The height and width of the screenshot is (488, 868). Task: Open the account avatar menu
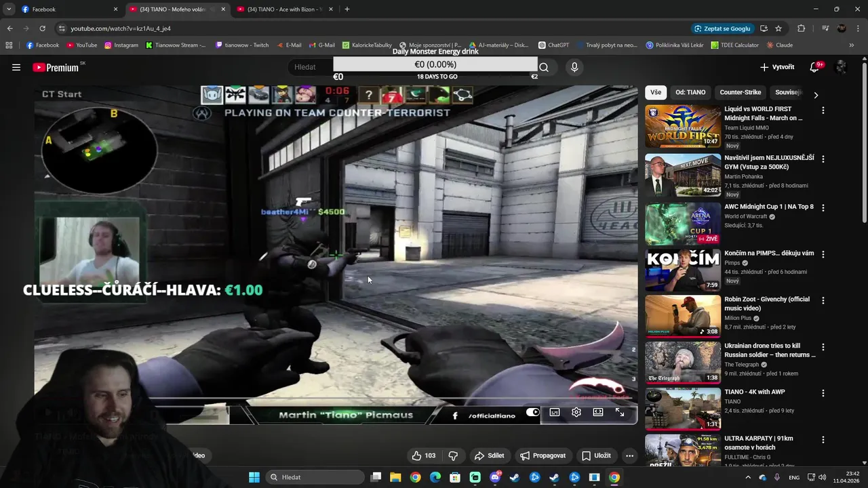(841, 67)
